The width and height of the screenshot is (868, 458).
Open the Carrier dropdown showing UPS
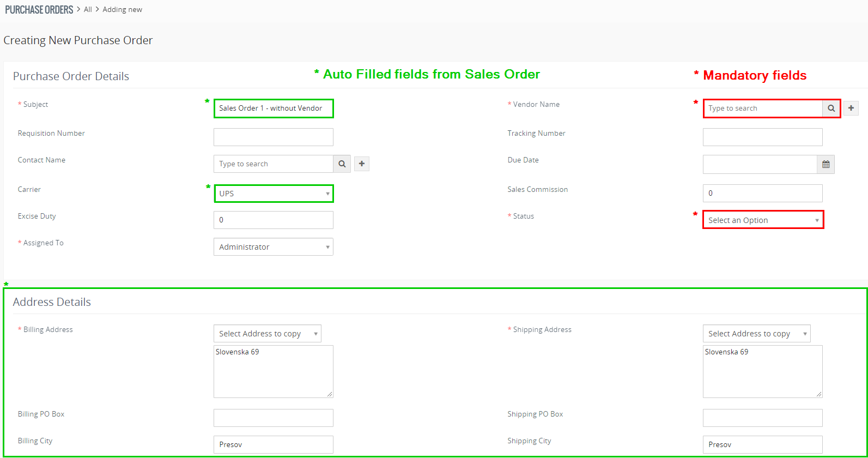(x=274, y=194)
